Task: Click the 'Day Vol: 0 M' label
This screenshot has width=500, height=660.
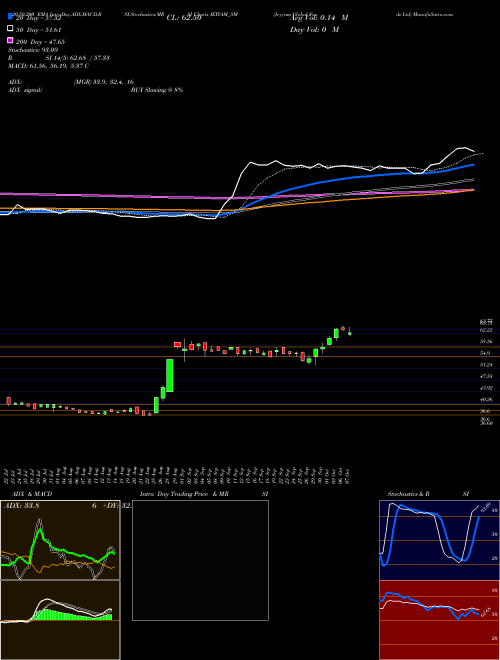Action: tap(314, 29)
